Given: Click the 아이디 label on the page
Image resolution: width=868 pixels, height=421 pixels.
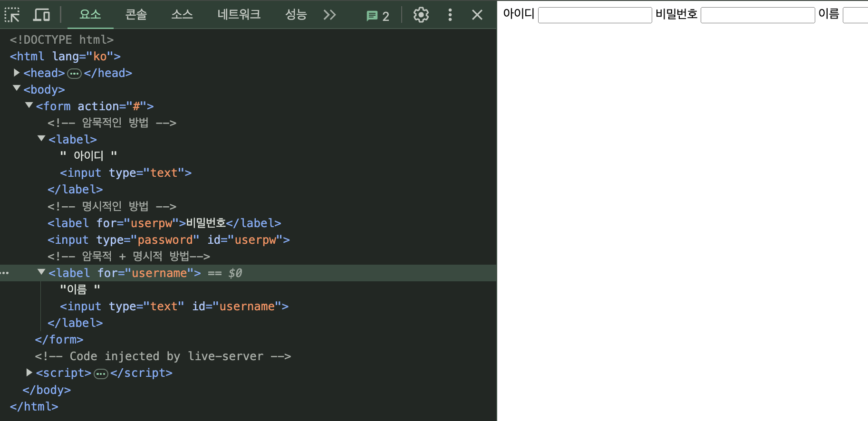Looking at the screenshot, I should click(x=519, y=14).
